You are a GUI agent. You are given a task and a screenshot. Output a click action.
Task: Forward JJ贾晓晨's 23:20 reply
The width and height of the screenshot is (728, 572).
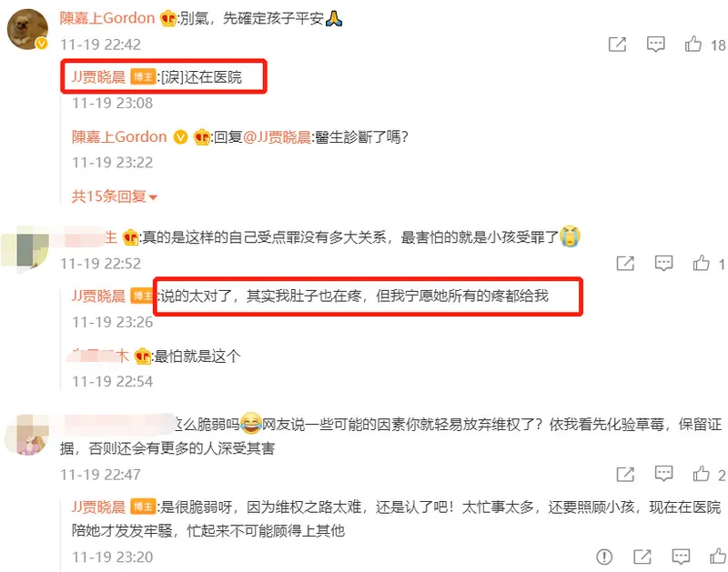(x=642, y=557)
